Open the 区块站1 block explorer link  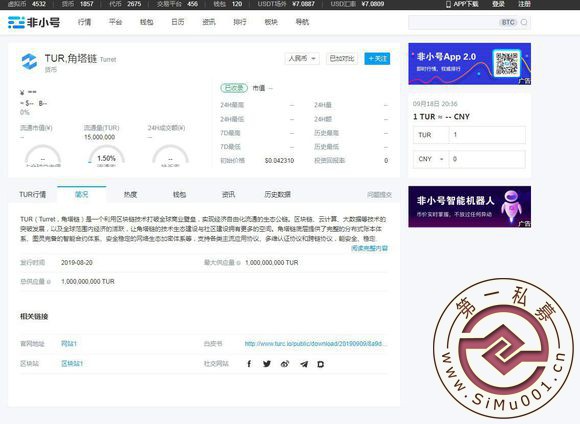[72, 364]
